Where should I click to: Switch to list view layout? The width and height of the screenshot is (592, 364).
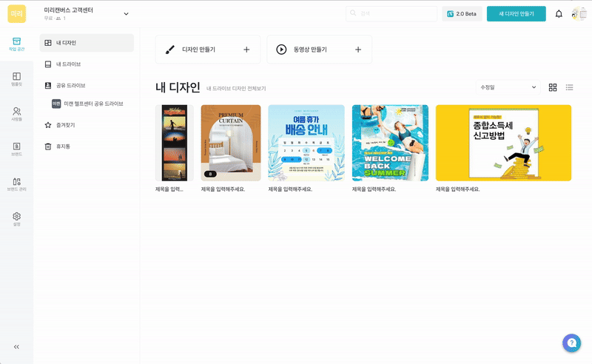(570, 87)
